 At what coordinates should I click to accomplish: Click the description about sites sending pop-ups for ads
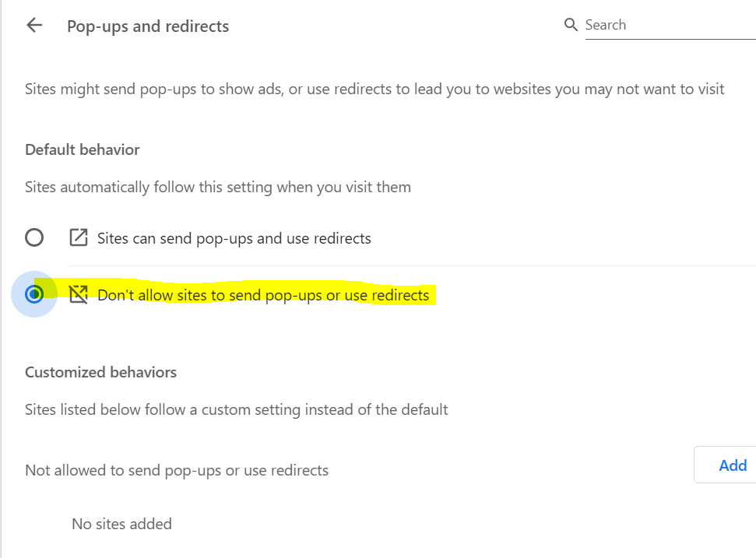(x=374, y=89)
